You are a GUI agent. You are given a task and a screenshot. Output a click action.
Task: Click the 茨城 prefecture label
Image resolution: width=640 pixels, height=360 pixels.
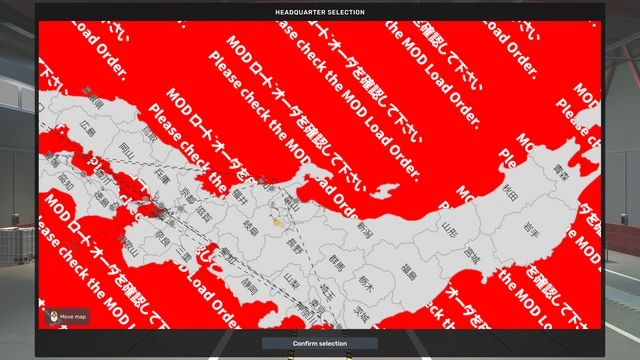click(x=361, y=314)
